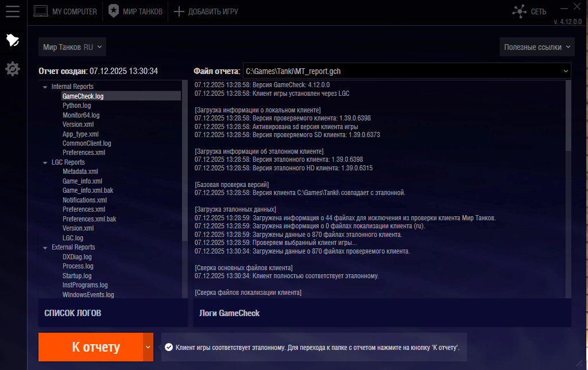Select Process.log
588x370 pixels.
(x=78, y=266)
